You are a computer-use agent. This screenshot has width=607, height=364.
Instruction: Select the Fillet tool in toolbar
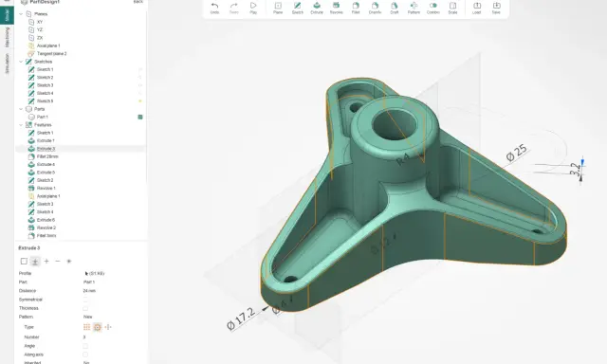pyautogui.click(x=356, y=8)
